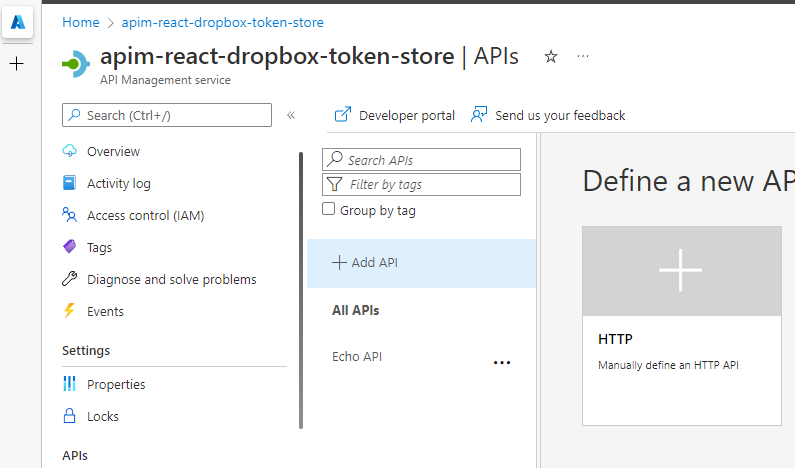Click the feedback person icon

tap(479, 115)
